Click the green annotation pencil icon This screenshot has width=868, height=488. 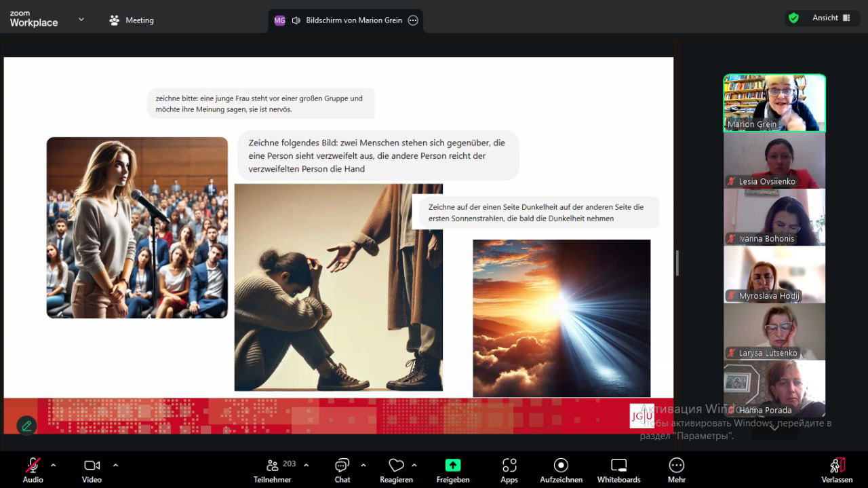[26, 426]
